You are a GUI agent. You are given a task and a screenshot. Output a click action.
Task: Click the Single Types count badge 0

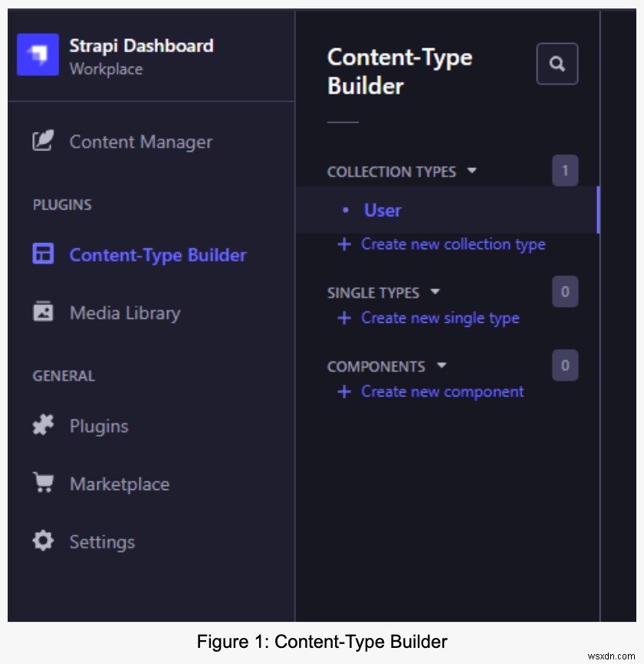click(x=565, y=291)
